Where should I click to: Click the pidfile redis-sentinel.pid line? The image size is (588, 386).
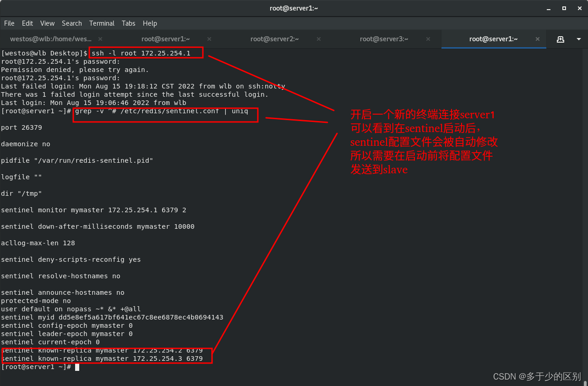77,160
